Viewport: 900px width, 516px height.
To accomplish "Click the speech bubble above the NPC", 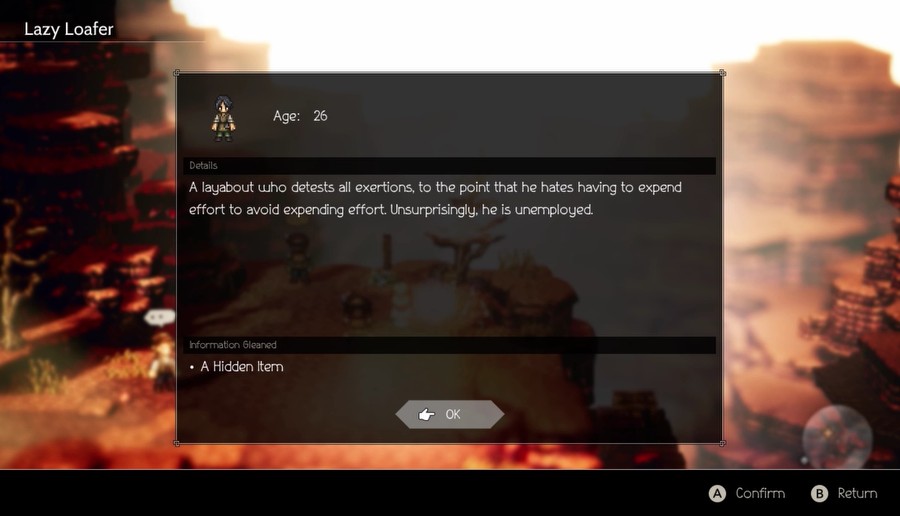I will (159, 317).
